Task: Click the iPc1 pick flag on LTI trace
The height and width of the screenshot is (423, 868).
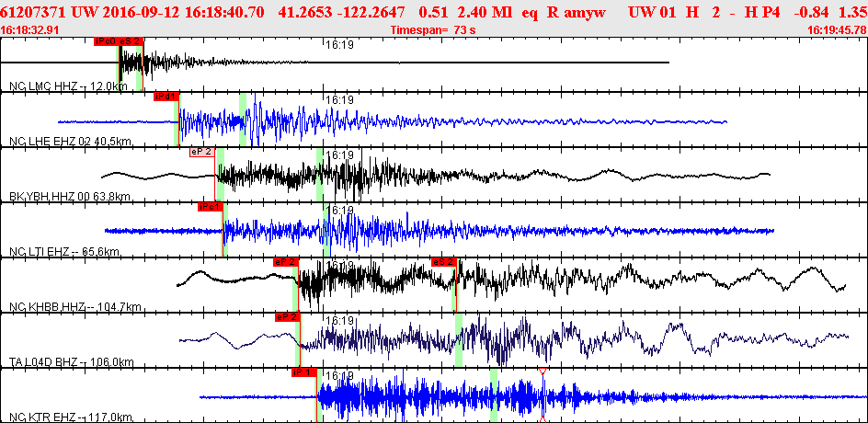Action: (x=211, y=207)
